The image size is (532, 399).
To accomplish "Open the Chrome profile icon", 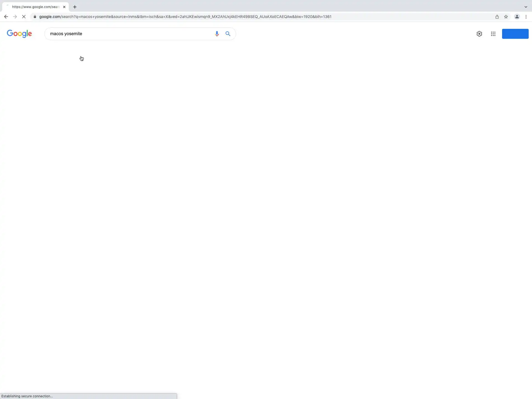I will pos(517,17).
